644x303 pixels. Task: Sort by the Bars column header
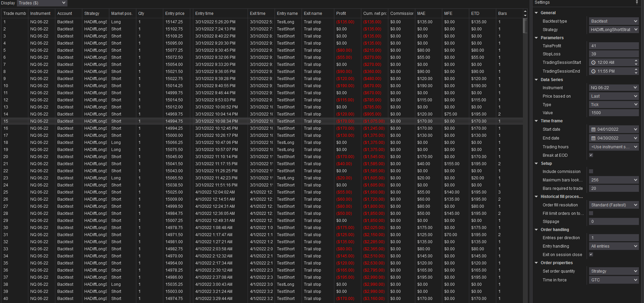pyautogui.click(x=509, y=14)
